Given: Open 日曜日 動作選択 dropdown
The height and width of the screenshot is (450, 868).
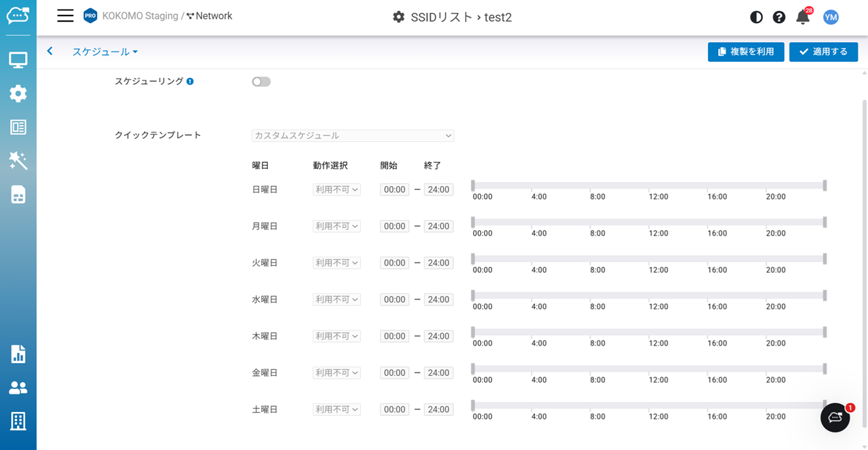Looking at the screenshot, I should click(336, 190).
